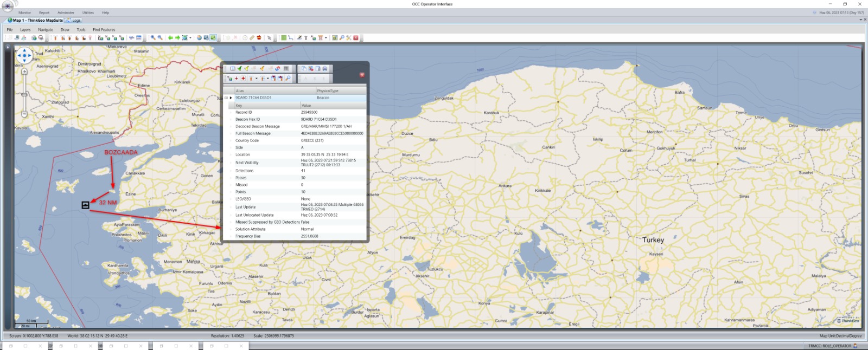Close the beacon details popup
Viewport: 868px width, 350px height.
[x=362, y=75]
